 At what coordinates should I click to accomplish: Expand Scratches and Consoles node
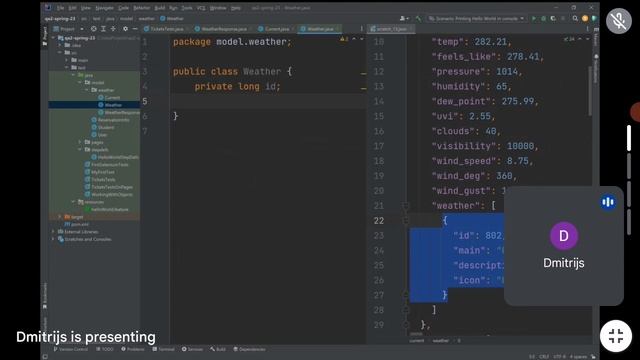click(53, 239)
